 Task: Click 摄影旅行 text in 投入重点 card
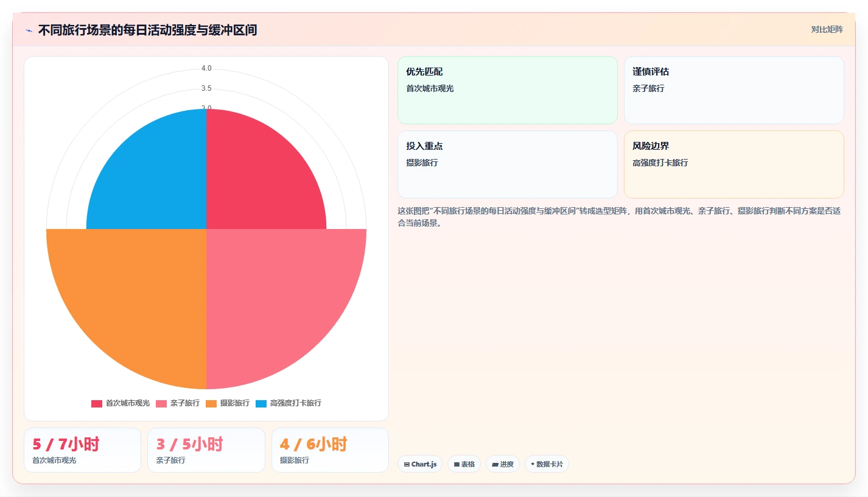tap(422, 163)
